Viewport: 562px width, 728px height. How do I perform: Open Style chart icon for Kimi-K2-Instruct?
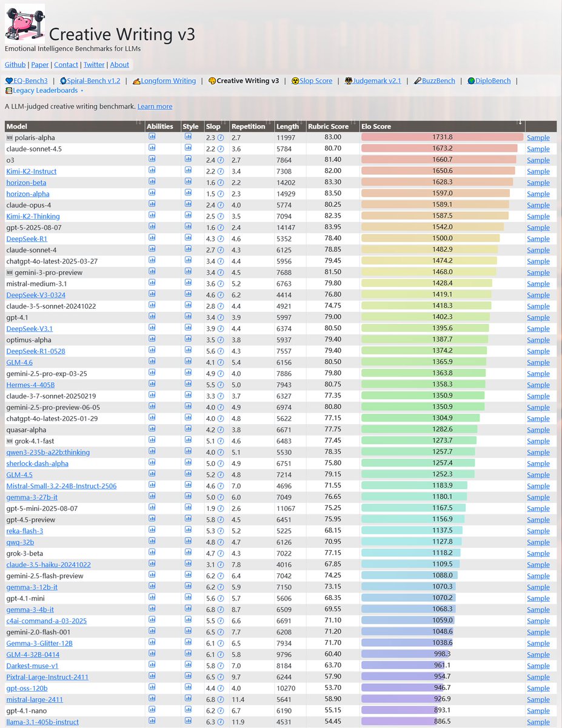point(188,170)
